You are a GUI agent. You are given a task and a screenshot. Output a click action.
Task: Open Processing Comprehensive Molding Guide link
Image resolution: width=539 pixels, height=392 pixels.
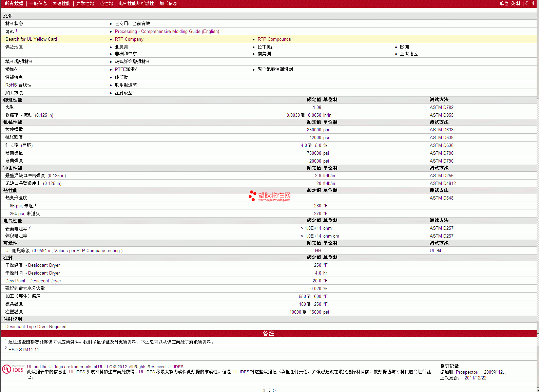(167, 31)
